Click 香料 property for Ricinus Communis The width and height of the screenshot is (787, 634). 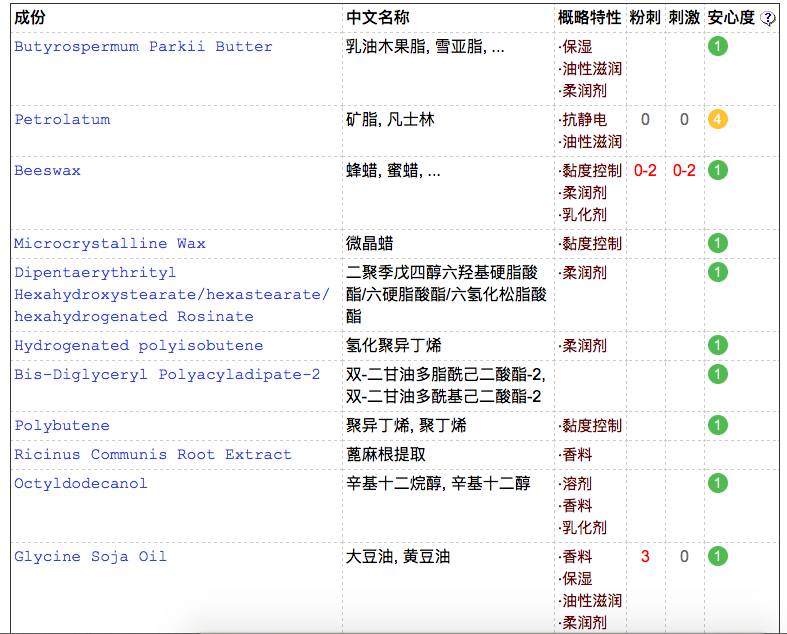pos(576,455)
